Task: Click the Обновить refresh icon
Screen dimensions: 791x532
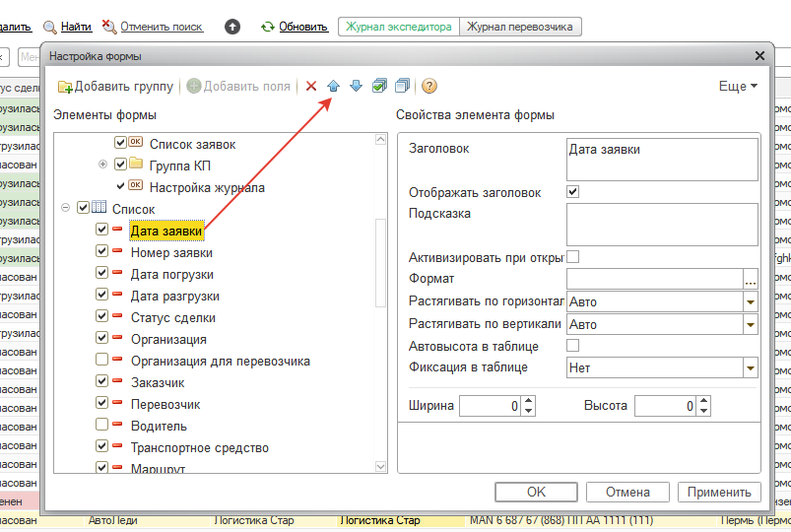Action: (268, 27)
